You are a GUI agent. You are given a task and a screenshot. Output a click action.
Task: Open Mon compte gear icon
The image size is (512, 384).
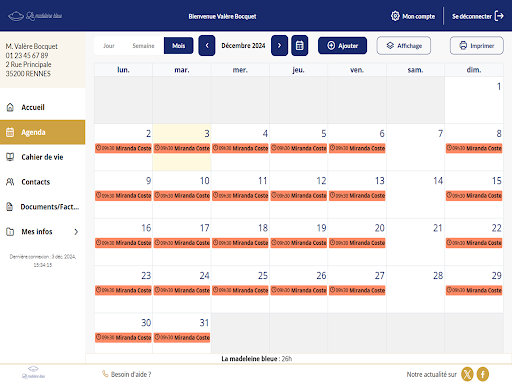point(395,16)
